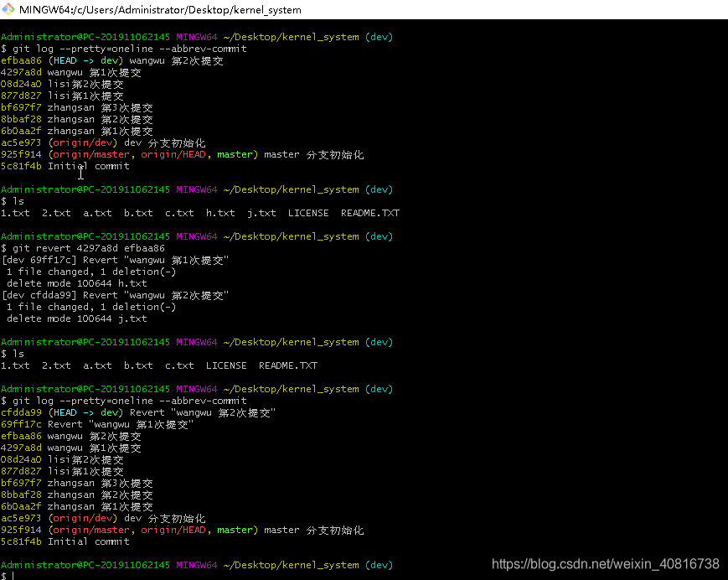Click line 'efbaa86 (HEAD -> dev) wangwu 第2次提交'
Screen dimensions: 728x580
click(x=112, y=61)
